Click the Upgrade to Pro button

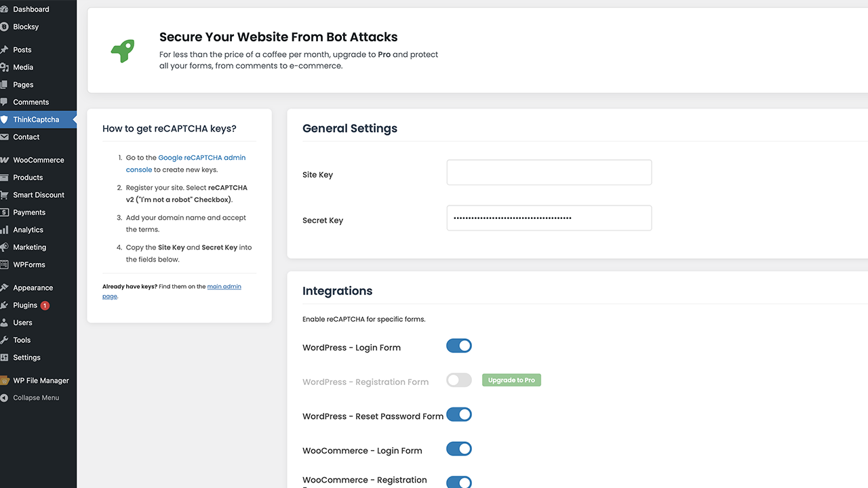click(511, 380)
